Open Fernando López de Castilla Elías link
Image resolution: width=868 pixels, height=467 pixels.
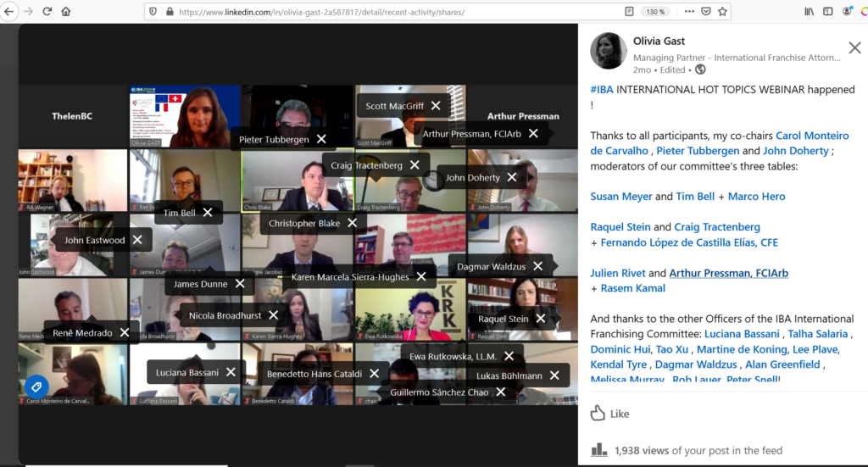[689, 242]
